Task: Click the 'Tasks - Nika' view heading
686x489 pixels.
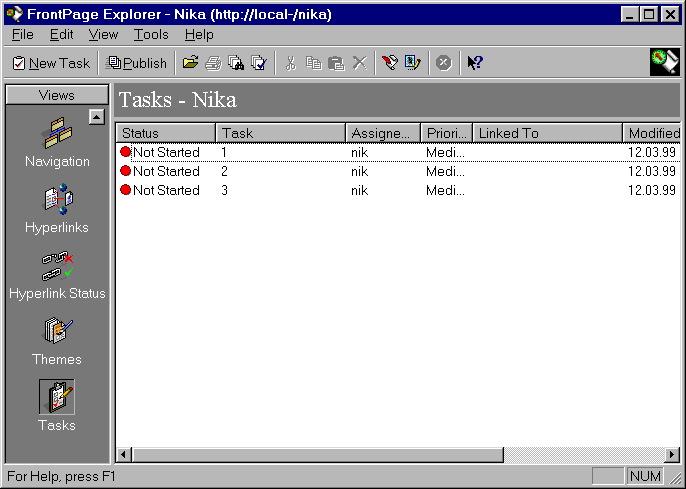Action: tap(178, 100)
